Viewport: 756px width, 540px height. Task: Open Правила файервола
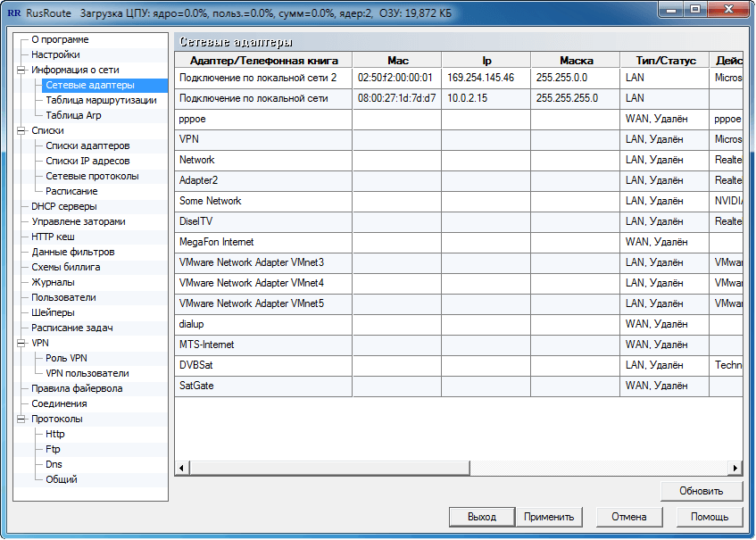pyautogui.click(x=77, y=388)
